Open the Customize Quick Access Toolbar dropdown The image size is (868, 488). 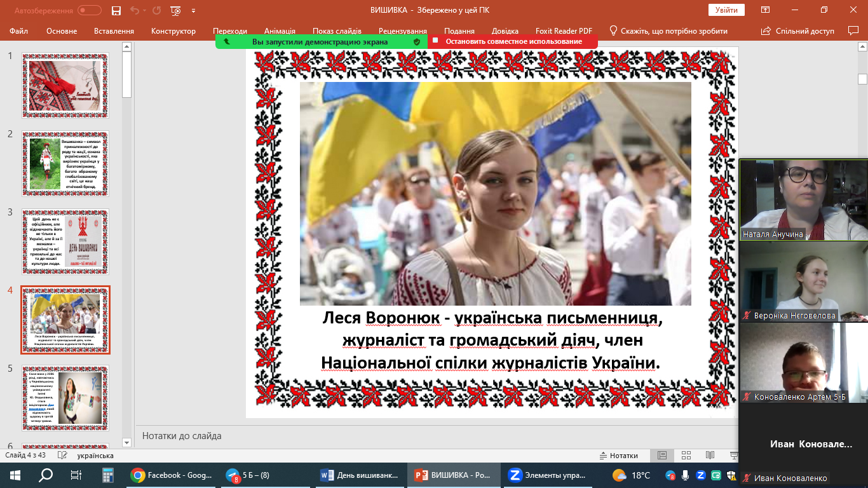click(194, 11)
